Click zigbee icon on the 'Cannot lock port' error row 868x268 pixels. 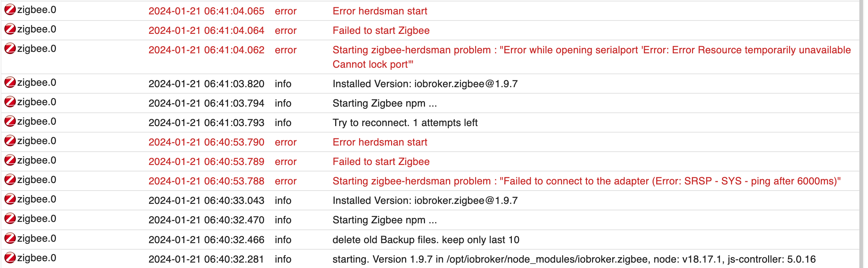[x=10, y=49]
